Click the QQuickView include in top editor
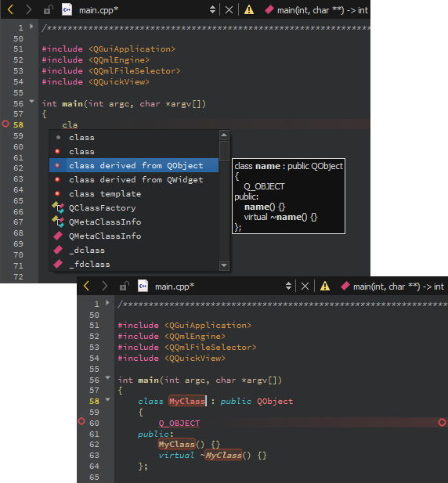This screenshot has width=448, height=483. point(119,82)
